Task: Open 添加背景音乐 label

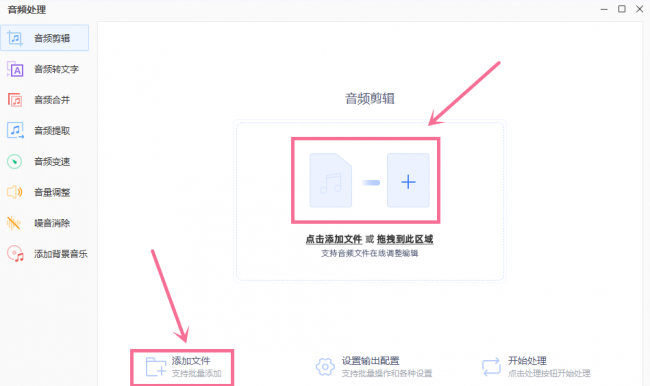Action: 61,254
